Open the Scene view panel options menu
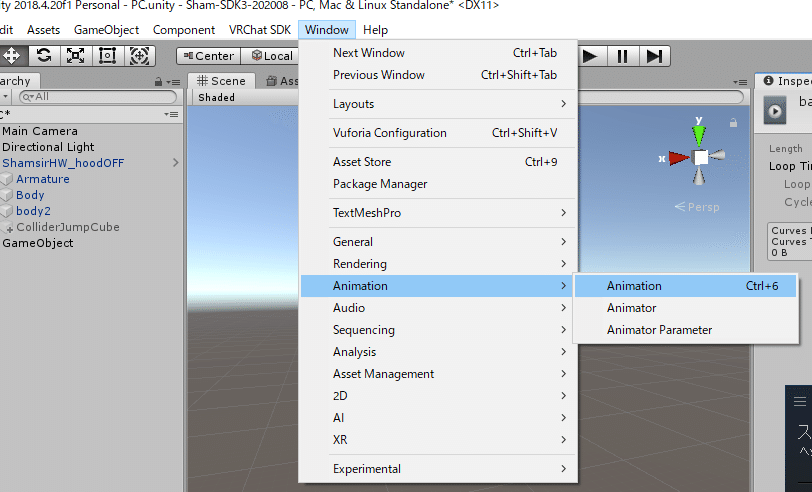The width and height of the screenshot is (812, 492). point(740,82)
